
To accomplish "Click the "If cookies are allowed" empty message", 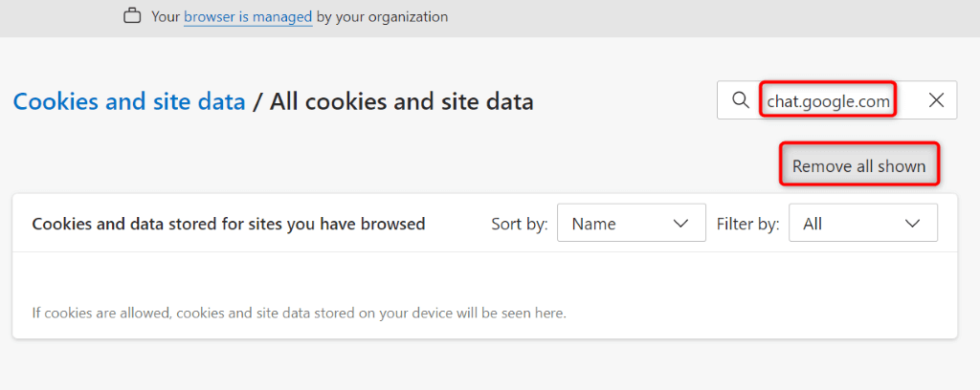I will pos(299,313).
